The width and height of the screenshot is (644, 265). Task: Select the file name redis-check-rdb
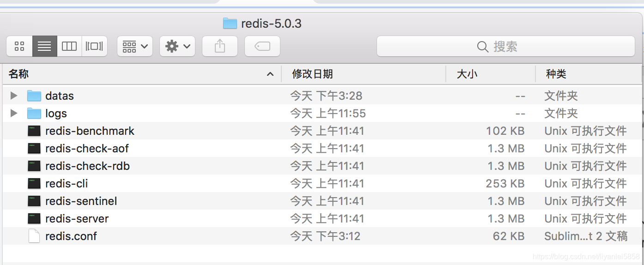click(x=87, y=166)
